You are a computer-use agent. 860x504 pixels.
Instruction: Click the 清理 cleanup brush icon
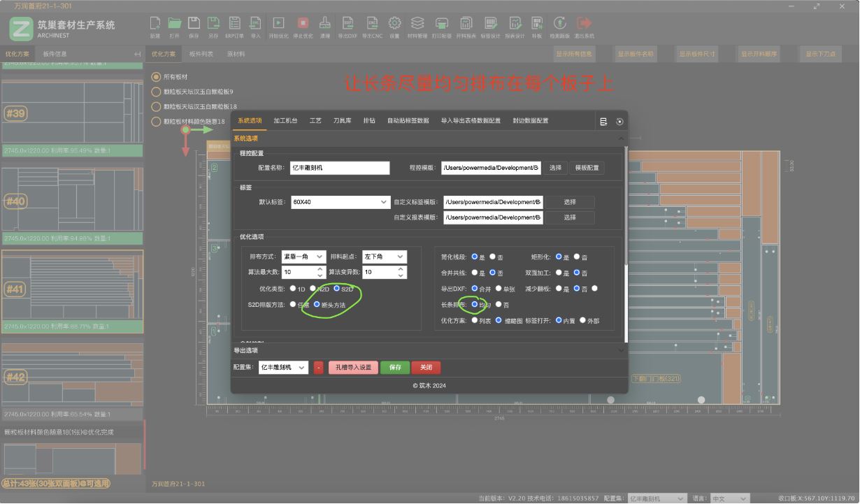click(325, 24)
